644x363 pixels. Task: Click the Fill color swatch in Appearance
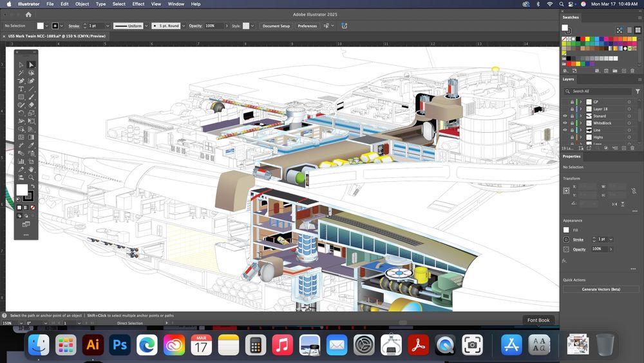[x=566, y=230]
